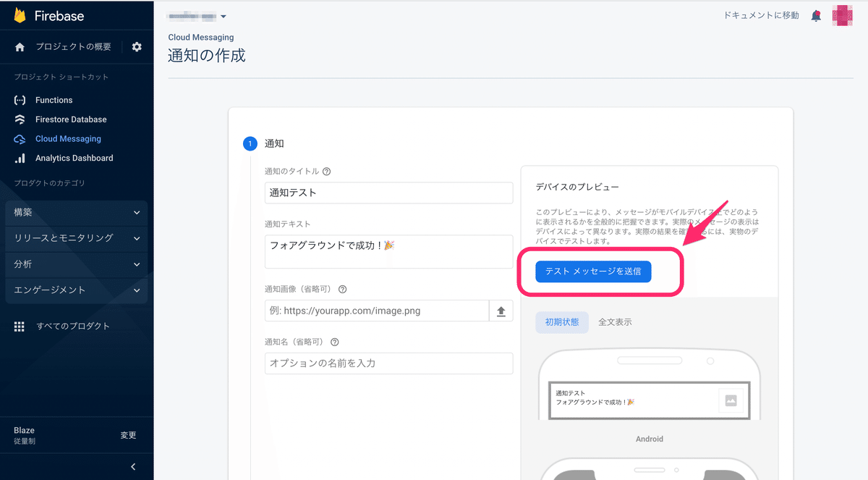This screenshot has width=868, height=480.
Task: Click the 通知のタイトル input field
Action: click(x=388, y=193)
